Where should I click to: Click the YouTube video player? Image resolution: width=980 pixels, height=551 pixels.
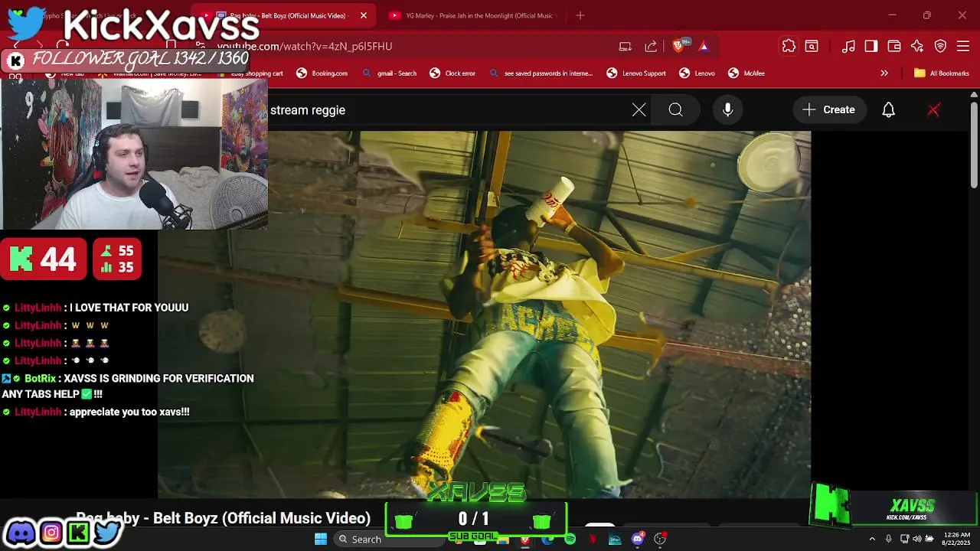click(x=484, y=315)
